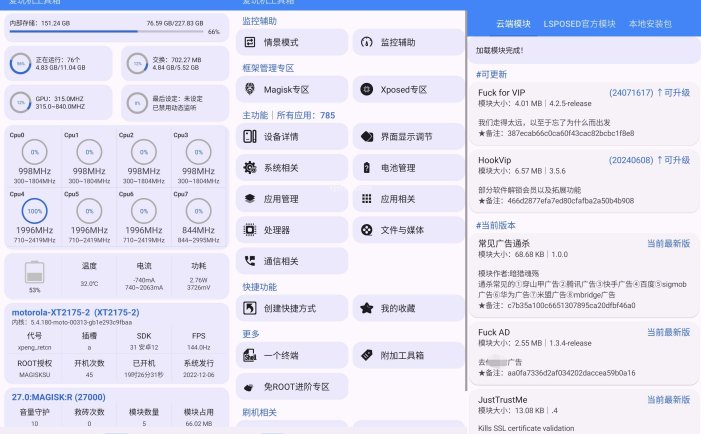Click the 处理器 chip icon
This screenshot has height=434, width=701.
(249, 230)
